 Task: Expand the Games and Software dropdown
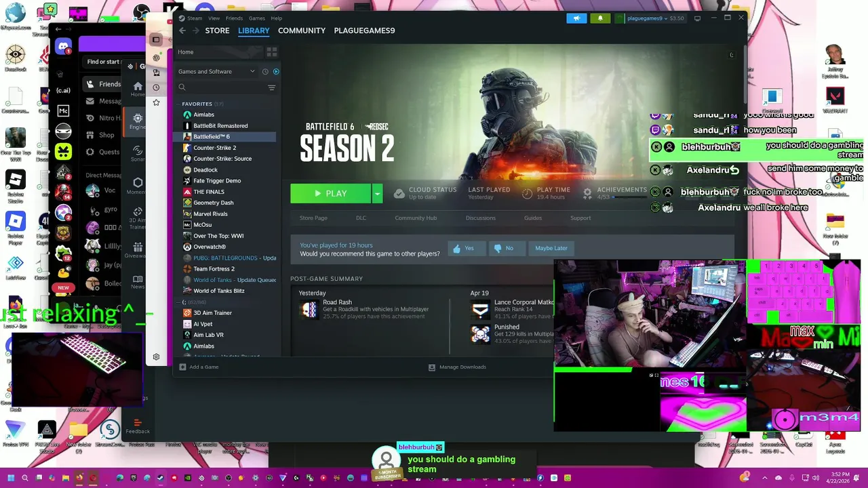click(217, 71)
